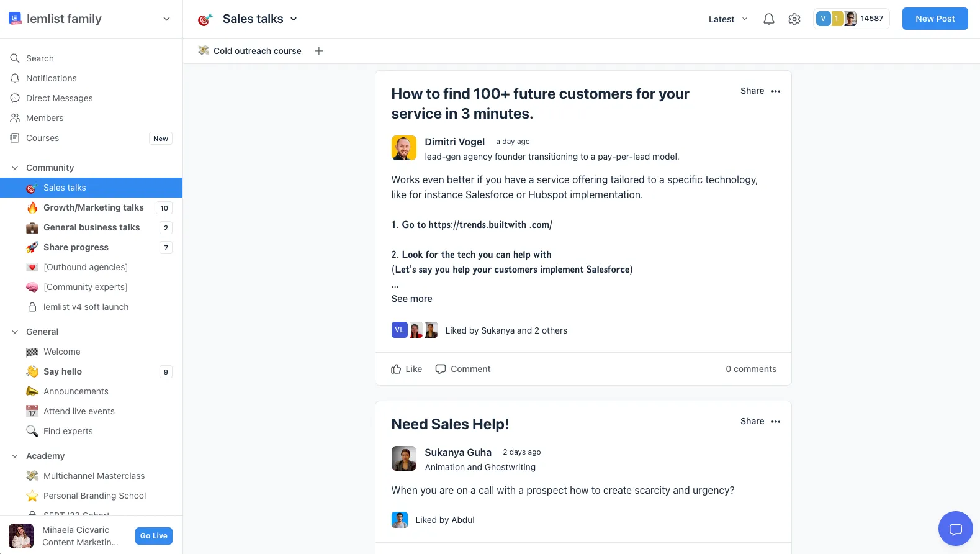The image size is (980, 554).
Task: Open Dimitri Vogel's profile picture
Action: [404, 148]
